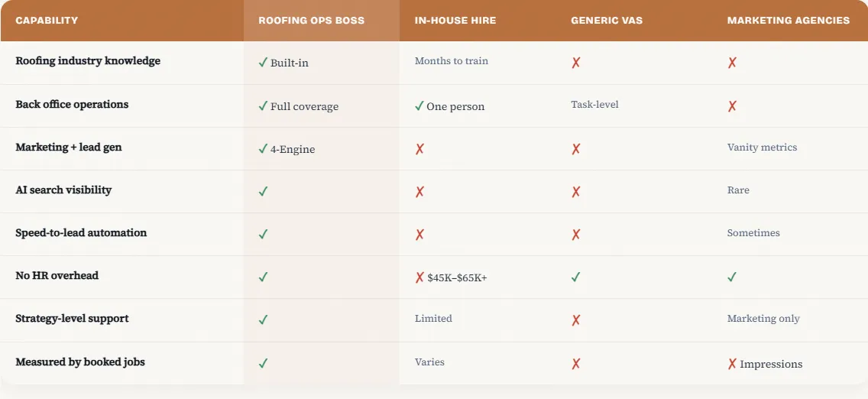Click Generic VAs green check in No HR overhead row
Viewport: 868px width, 399px height.
tap(575, 277)
